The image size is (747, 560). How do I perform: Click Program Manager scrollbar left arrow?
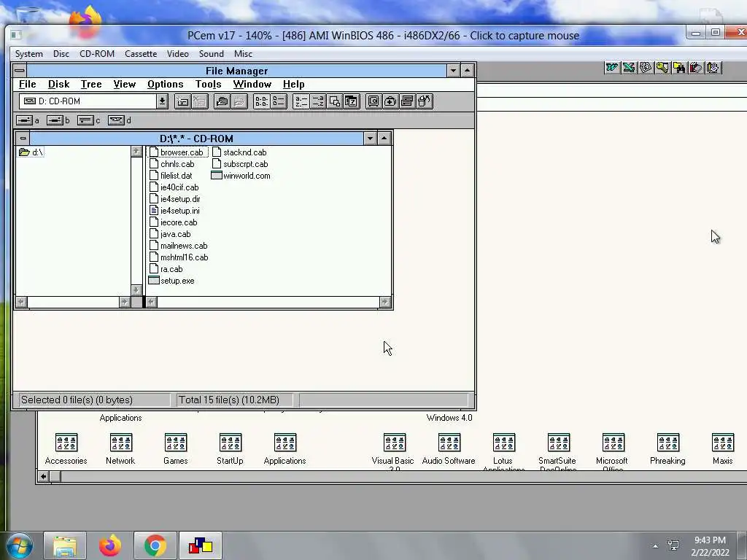[x=43, y=476]
